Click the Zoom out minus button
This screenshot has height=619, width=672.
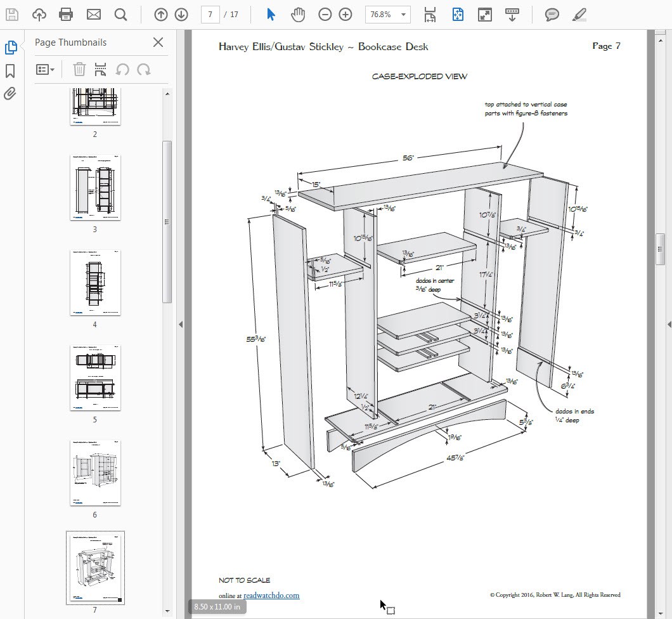[x=325, y=15]
